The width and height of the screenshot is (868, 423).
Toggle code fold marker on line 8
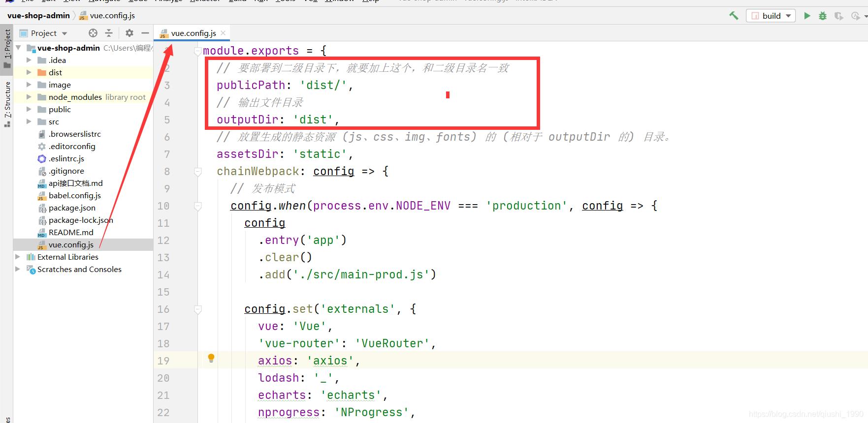(198, 172)
